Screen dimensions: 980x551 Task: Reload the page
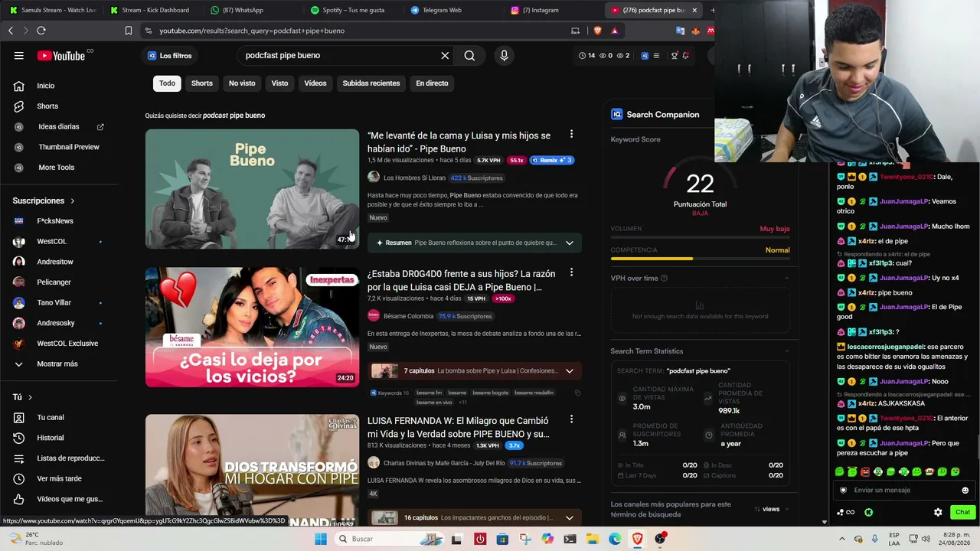click(x=41, y=31)
